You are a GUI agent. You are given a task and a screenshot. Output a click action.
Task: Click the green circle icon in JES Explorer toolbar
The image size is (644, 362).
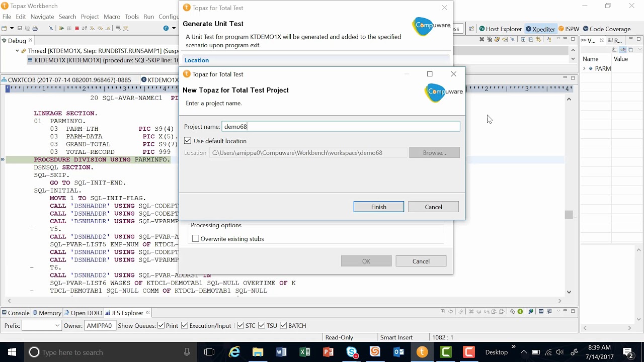[520, 312]
